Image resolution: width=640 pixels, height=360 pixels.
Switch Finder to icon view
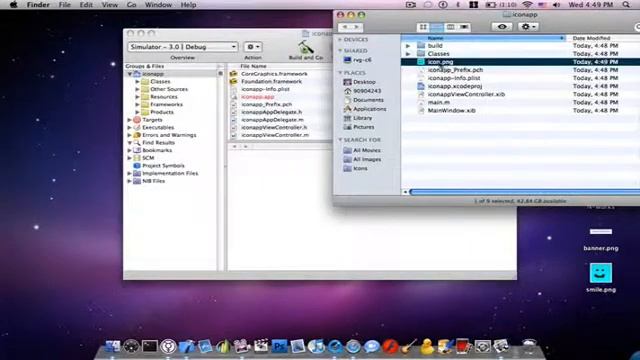[423, 27]
